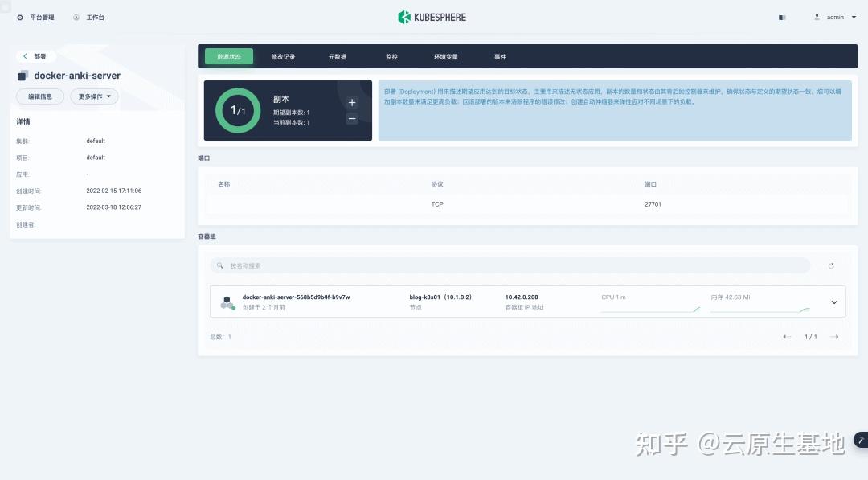The height and width of the screenshot is (480, 868).
Task: Switch to the 事件 events tab
Action: 501,56
